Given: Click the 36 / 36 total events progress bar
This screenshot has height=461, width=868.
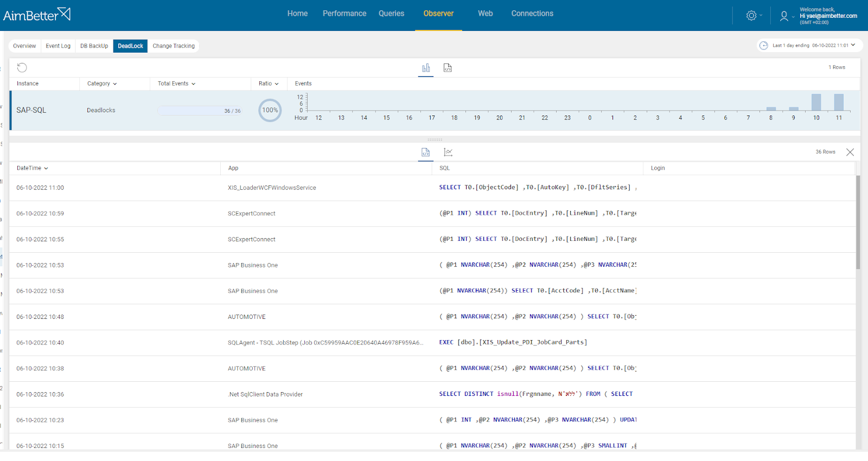Looking at the screenshot, I should (x=200, y=111).
